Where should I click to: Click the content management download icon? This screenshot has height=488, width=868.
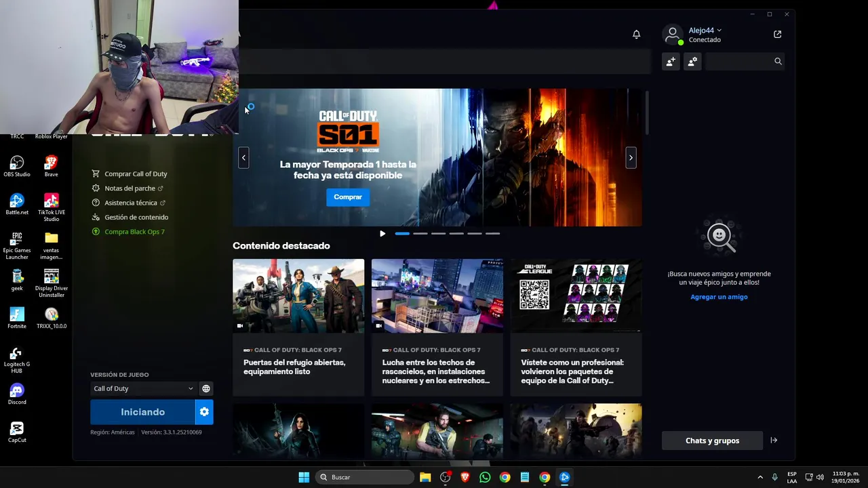coord(96,218)
